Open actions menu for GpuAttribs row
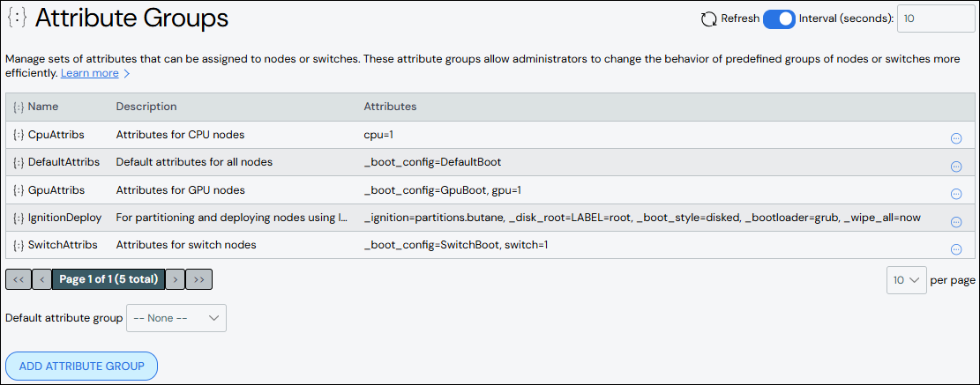The image size is (980, 385). click(x=955, y=194)
